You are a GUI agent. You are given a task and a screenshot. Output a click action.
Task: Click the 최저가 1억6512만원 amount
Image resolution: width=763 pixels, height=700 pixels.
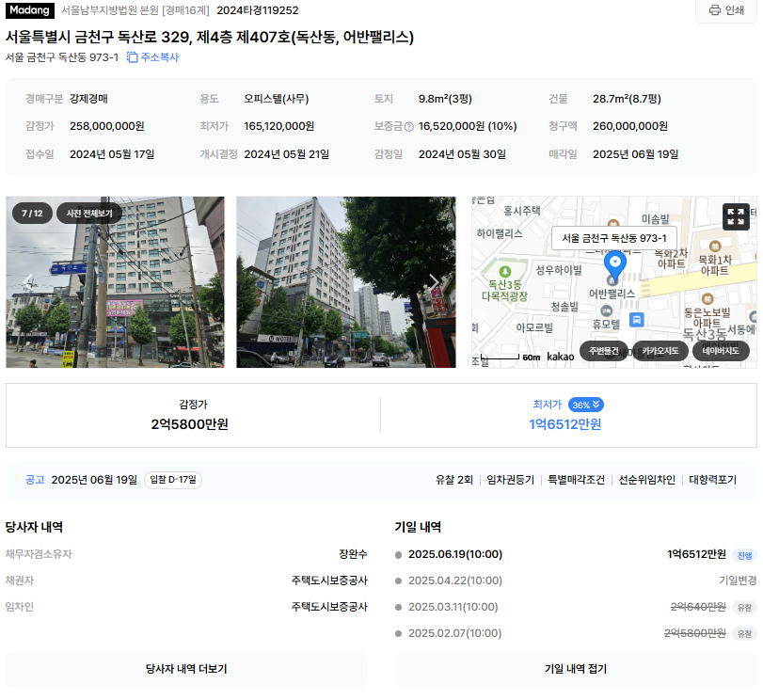tap(564, 424)
